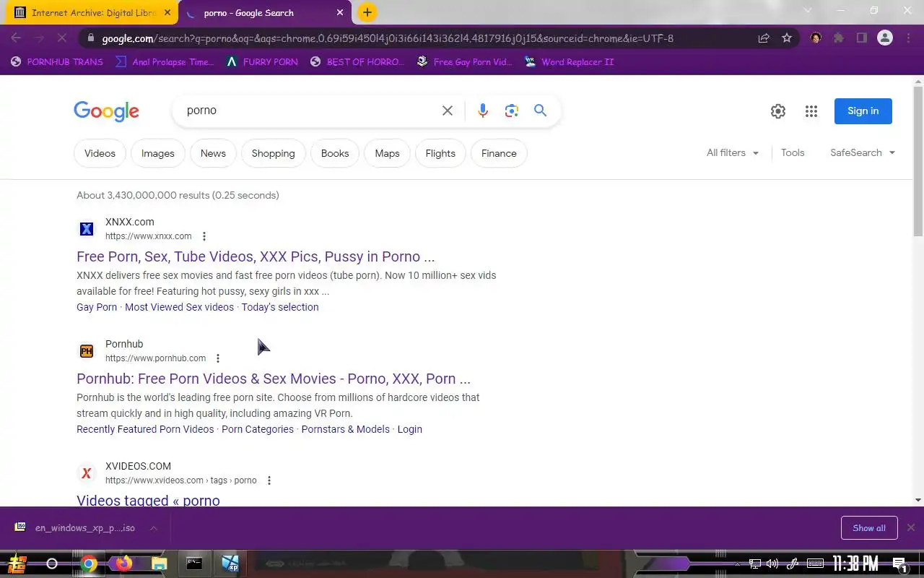The height and width of the screenshot is (578, 924).
Task: Filter results by News
Action: (213, 153)
